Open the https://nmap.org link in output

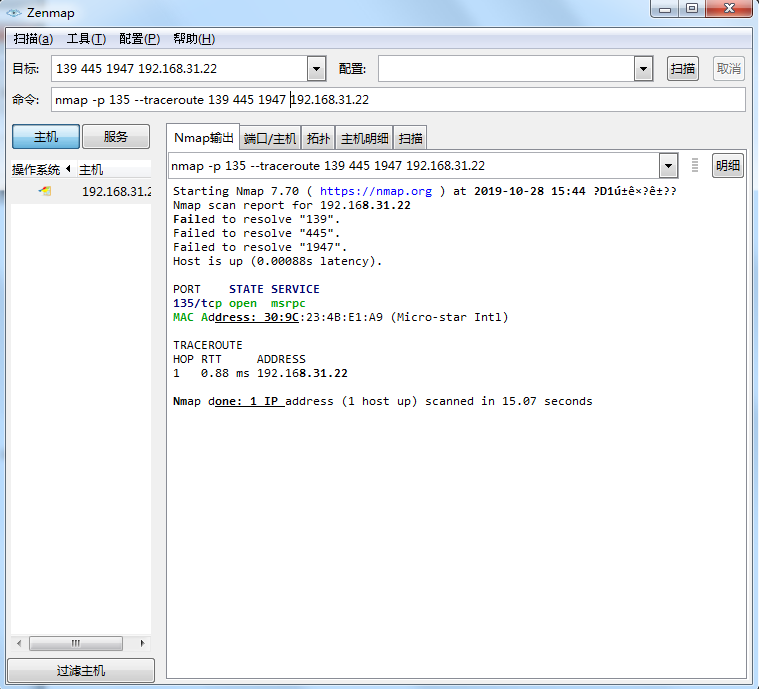[x=376, y=191]
